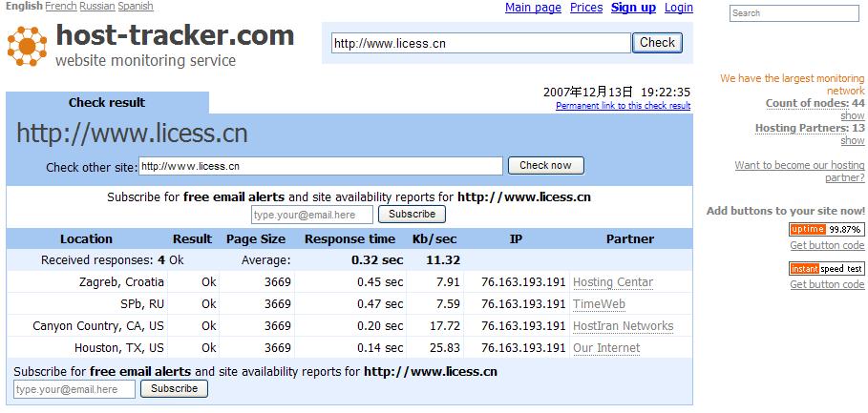Click the Login link

pyautogui.click(x=678, y=8)
